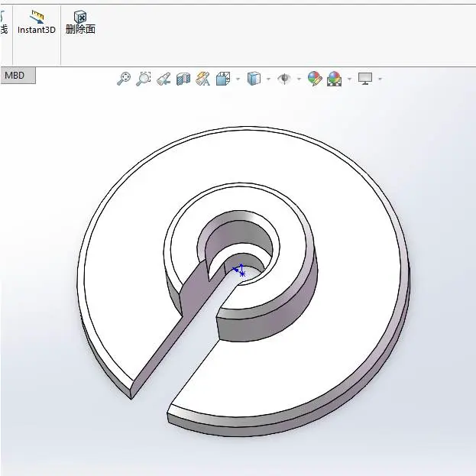The height and width of the screenshot is (476, 476).
Task: Click the View Settings monitor icon
Action: (365, 79)
